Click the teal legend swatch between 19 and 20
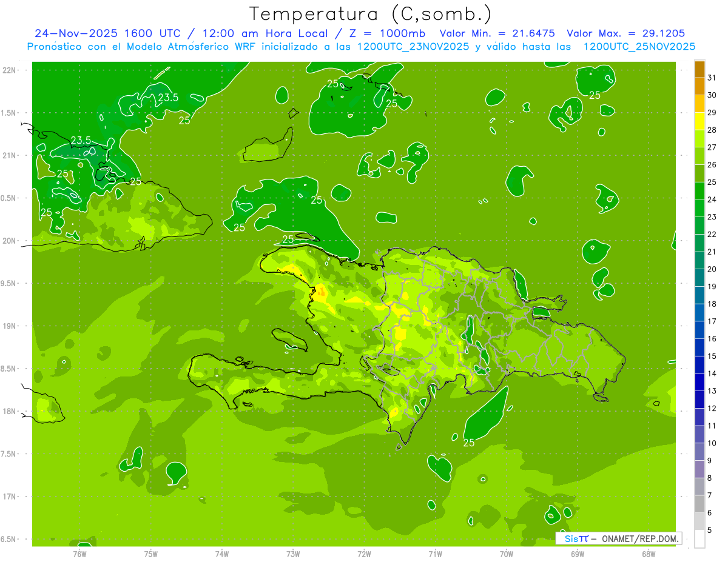The width and height of the screenshot is (728, 562). coord(699,278)
